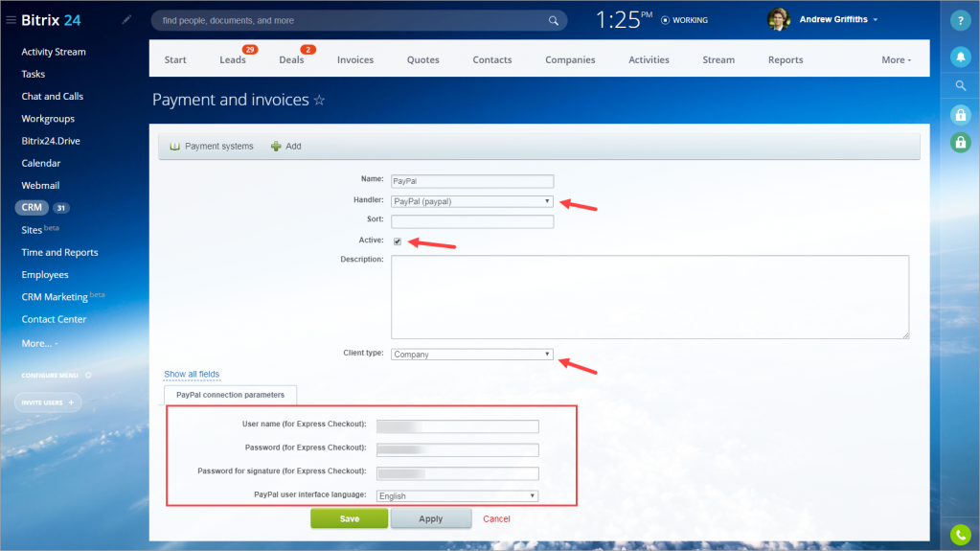This screenshot has height=551, width=980.
Task: Click the CRM counter badge 31
Action: click(60, 208)
